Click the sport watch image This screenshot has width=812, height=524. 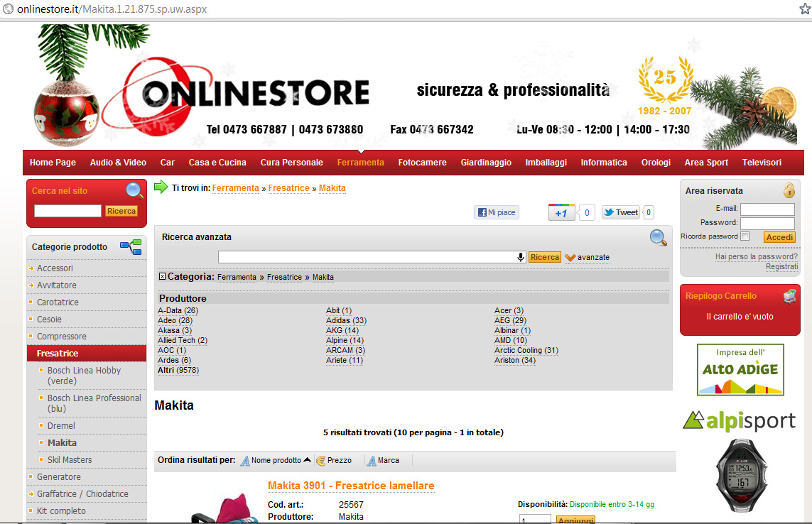(x=741, y=475)
